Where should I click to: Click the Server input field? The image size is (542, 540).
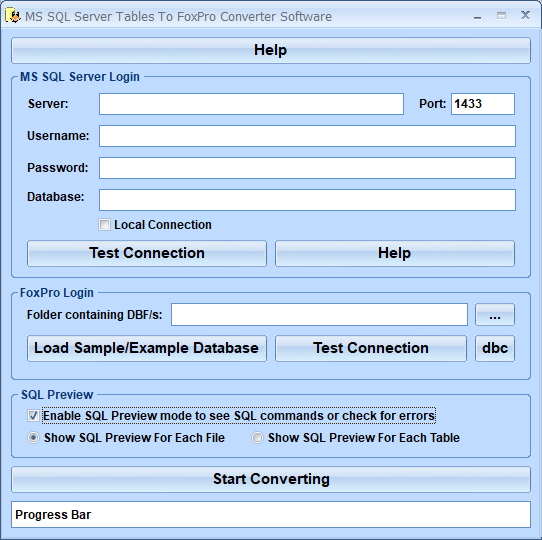pos(251,104)
